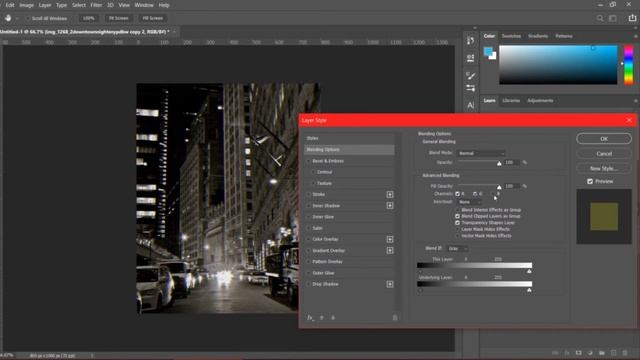Screen dimensions: 640x360
Task: Switch to the Gradients tab
Action: pyautogui.click(x=538, y=36)
